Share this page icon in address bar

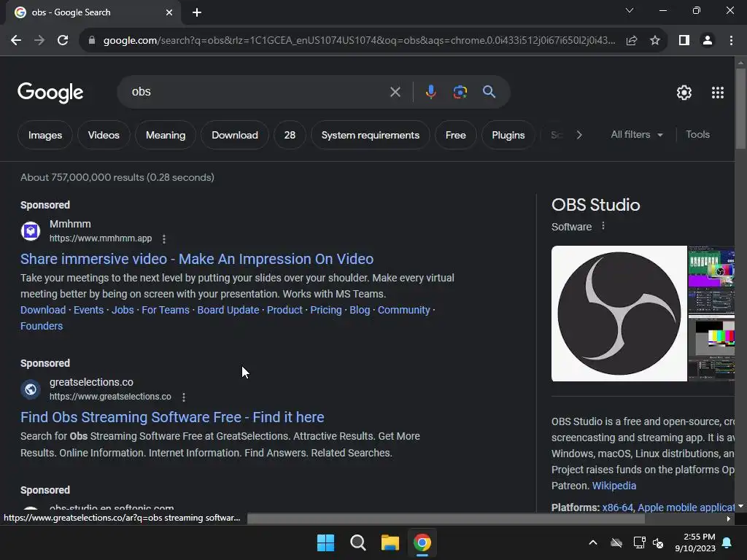[632, 41]
